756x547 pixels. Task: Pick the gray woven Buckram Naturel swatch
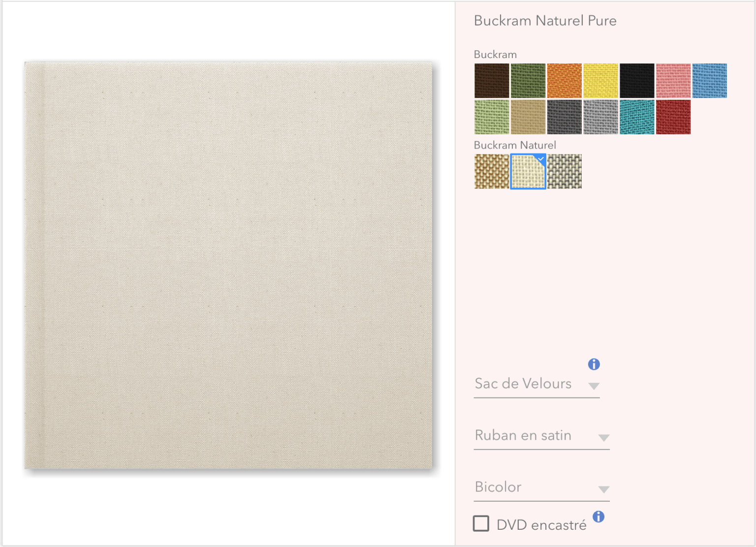(x=565, y=172)
